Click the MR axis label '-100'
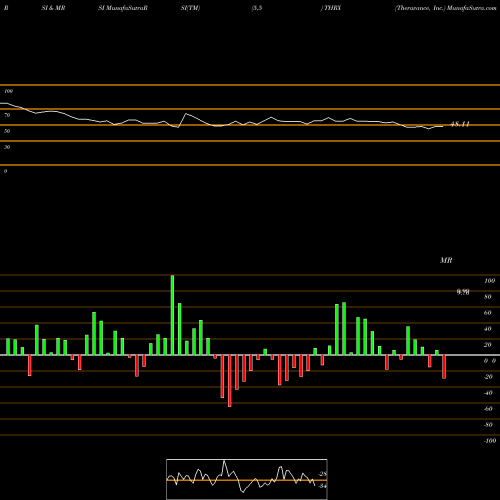 click(489, 441)
